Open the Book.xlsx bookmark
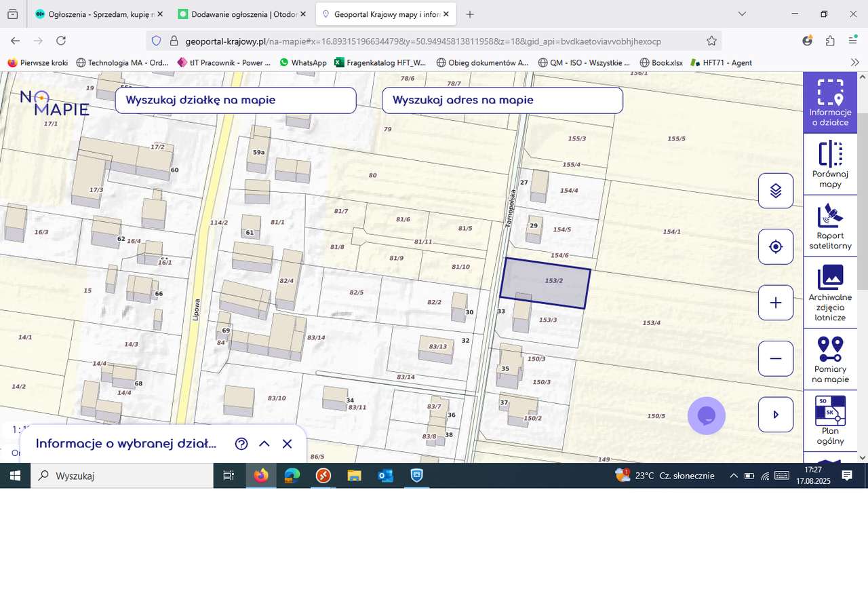 click(x=661, y=62)
